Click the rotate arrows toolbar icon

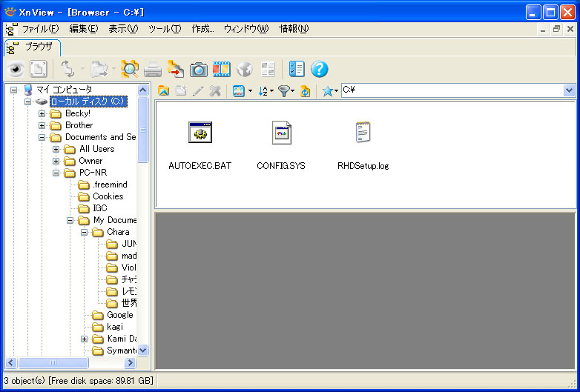67,69
